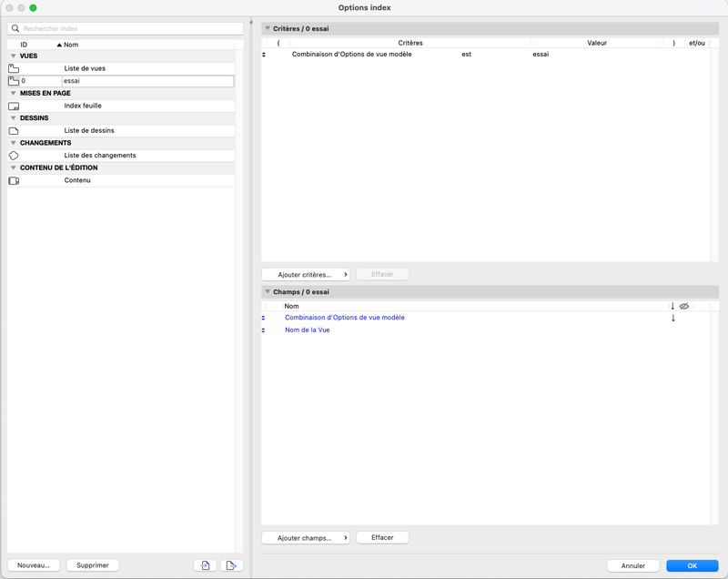Screen dimensions: 728x579
Task: Collapse the CHANGEMENTS group
Action: 13,143
